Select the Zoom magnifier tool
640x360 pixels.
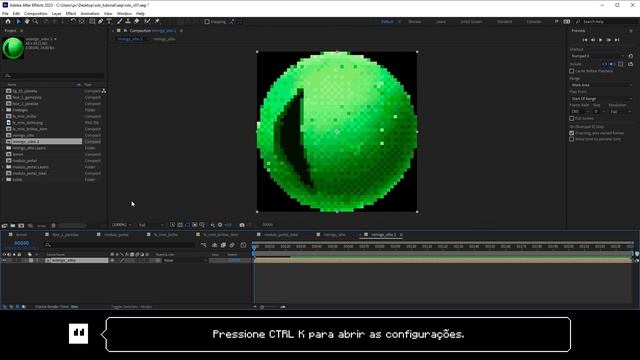click(36, 21)
